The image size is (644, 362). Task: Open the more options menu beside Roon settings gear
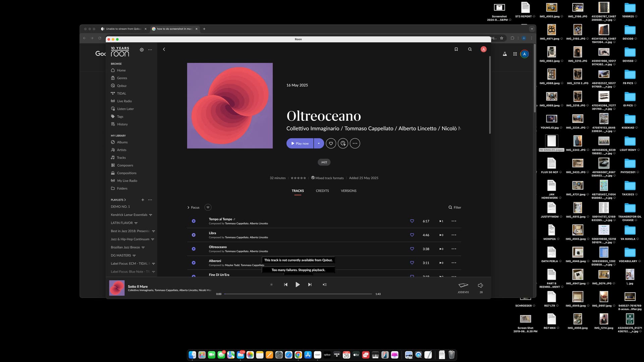(150, 50)
